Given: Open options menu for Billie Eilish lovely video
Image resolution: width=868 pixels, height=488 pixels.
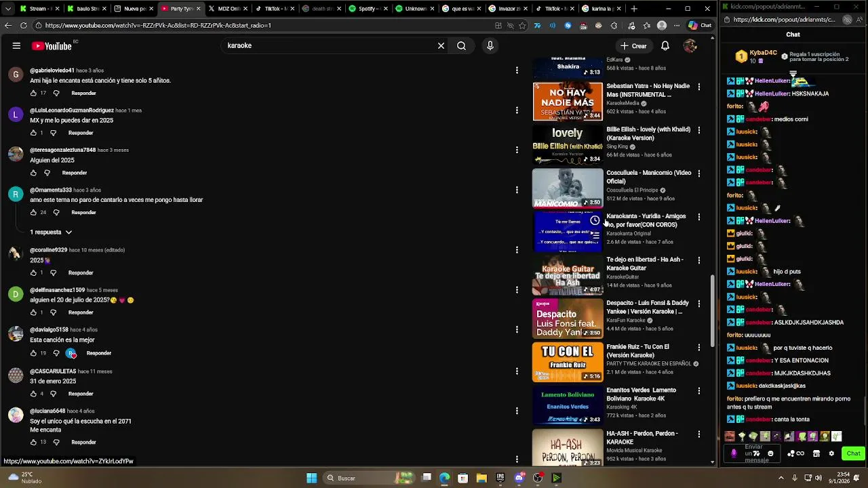Looking at the screenshot, I should (699, 130).
